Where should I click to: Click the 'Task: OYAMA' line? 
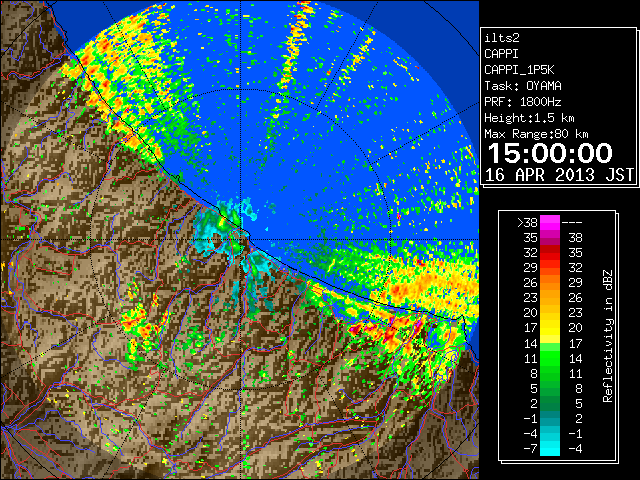[x=523, y=86]
